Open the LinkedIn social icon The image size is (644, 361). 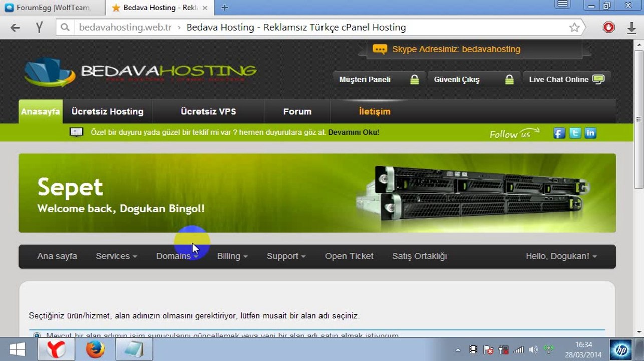click(591, 133)
